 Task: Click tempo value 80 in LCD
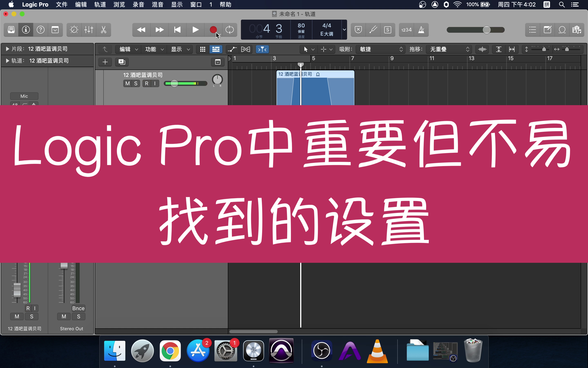(301, 26)
